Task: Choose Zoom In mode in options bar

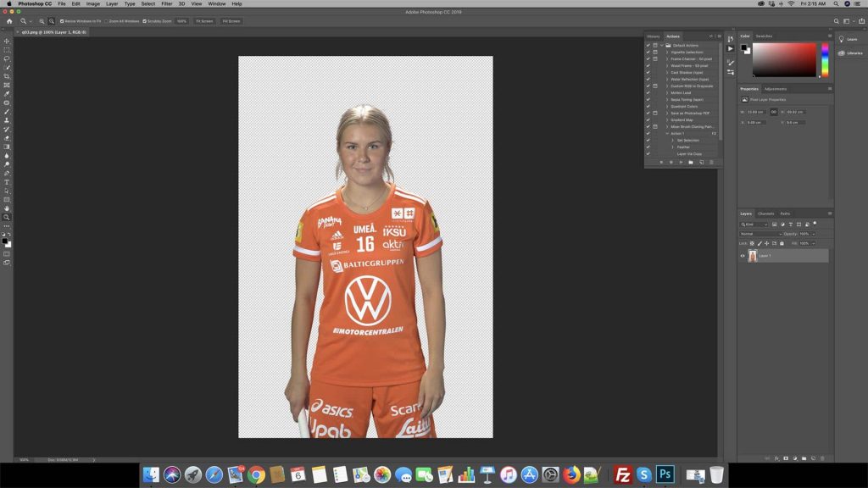Action: pos(42,21)
